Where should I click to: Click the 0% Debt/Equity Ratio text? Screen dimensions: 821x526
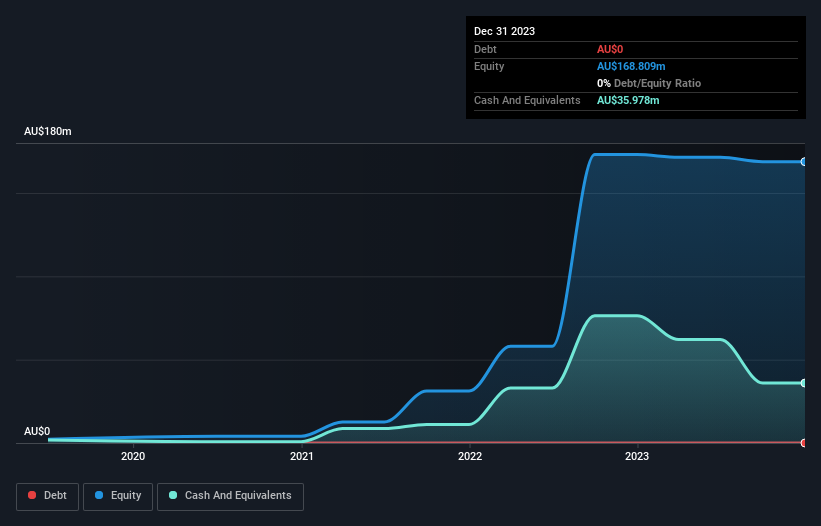tap(649, 83)
